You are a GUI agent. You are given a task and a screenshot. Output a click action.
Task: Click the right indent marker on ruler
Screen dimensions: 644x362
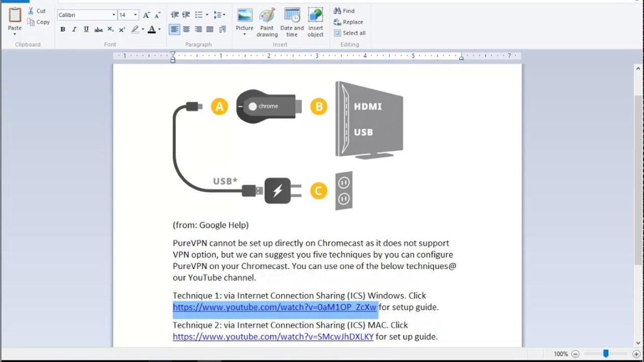(461, 58)
